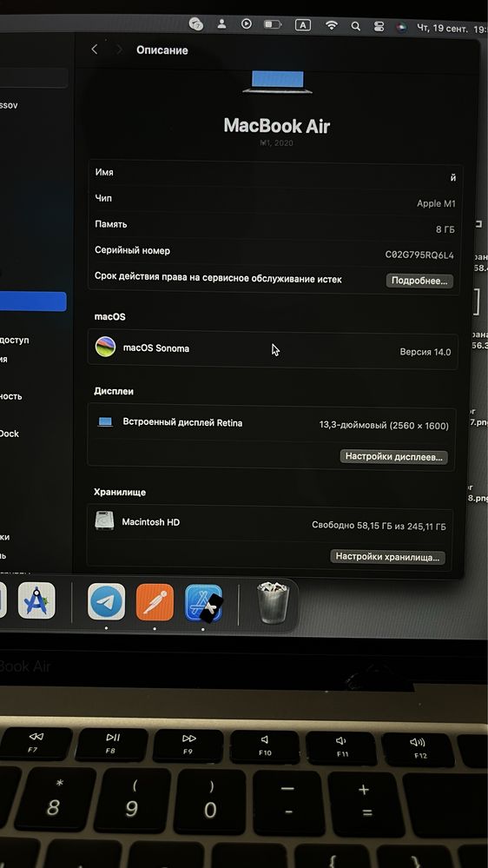Click the 'macOS Sonoma' label
488x868 pixels.
click(x=156, y=348)
